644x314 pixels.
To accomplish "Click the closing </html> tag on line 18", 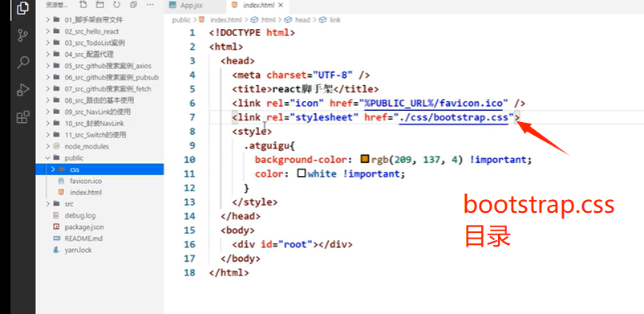I will 229,272.
